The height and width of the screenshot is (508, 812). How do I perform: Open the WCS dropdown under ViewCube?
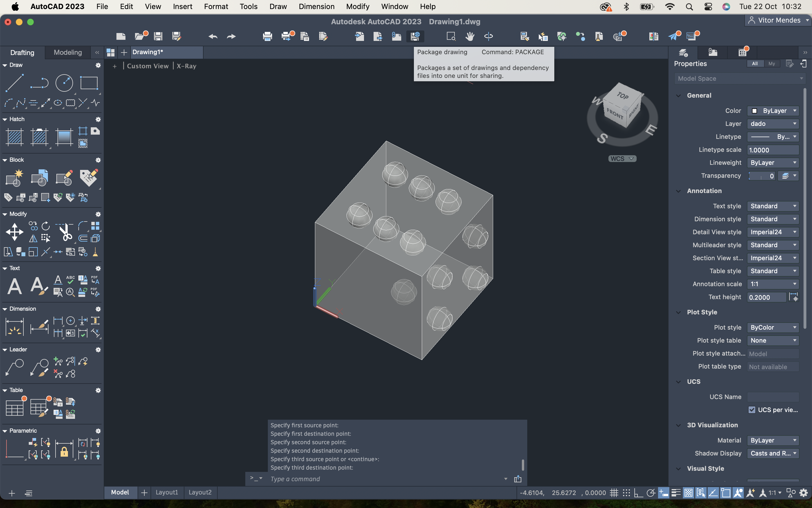623,159
